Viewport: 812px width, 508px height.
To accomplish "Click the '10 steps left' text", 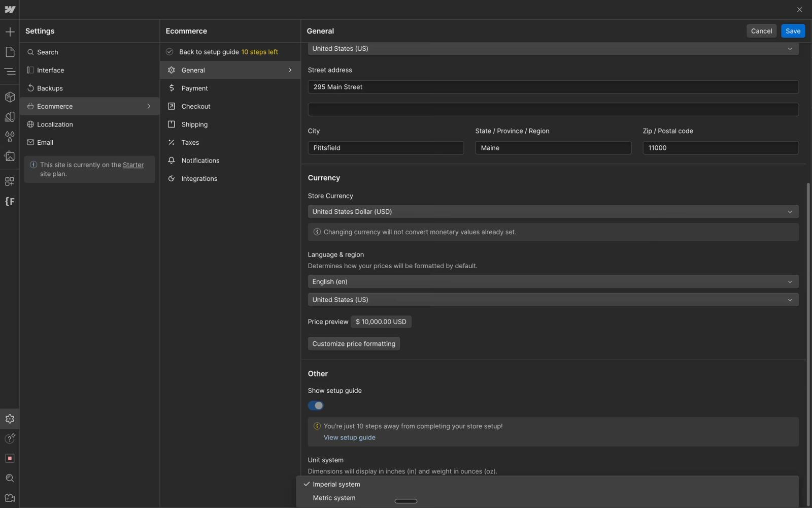I will click(259, 52).
